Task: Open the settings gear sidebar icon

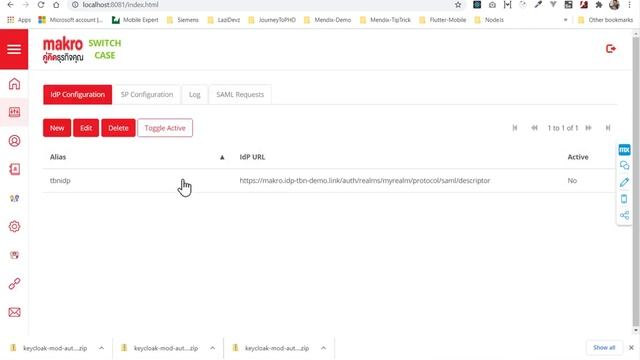Action: point(14,227)
